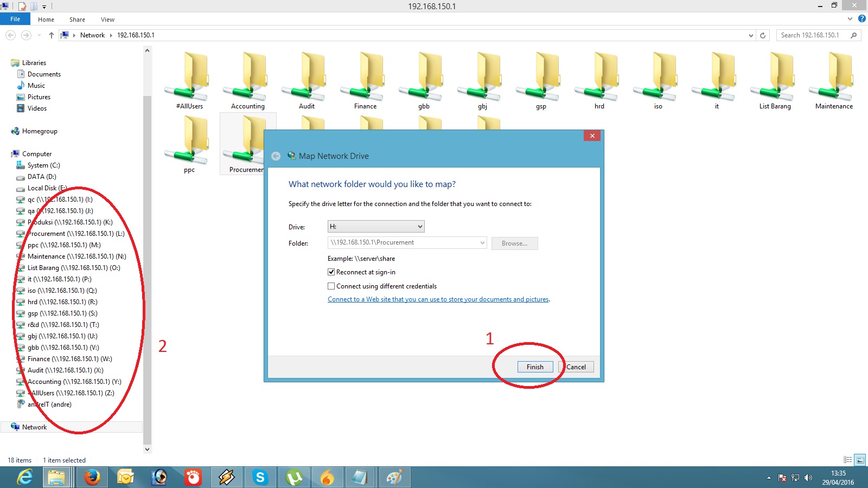Open the address bar history dropdown
The width and height of the screenshot is (868, 488).
(751, 35)
